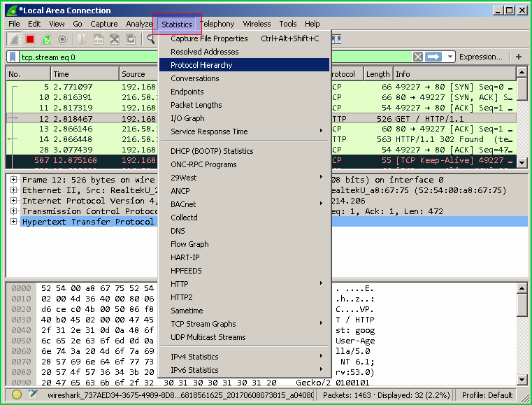Open the Capture menu
The width and height of the screenshot is (532, 405).
(x=104, y=24)
